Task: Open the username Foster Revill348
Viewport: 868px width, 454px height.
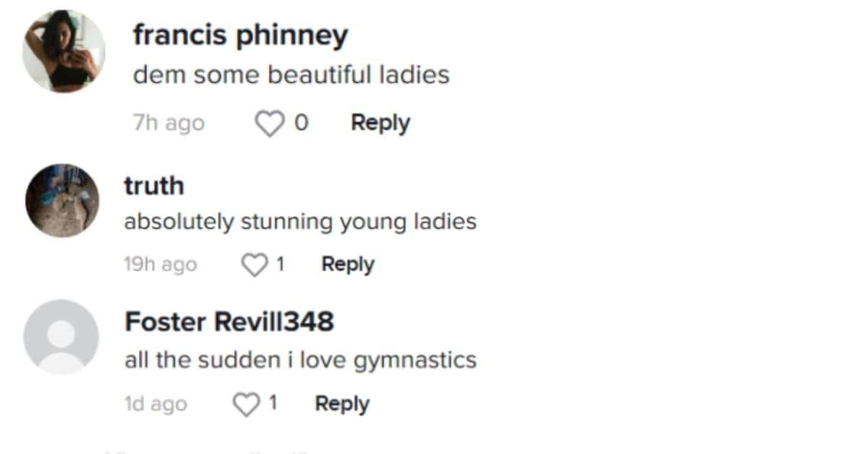Action: (230, 322)
